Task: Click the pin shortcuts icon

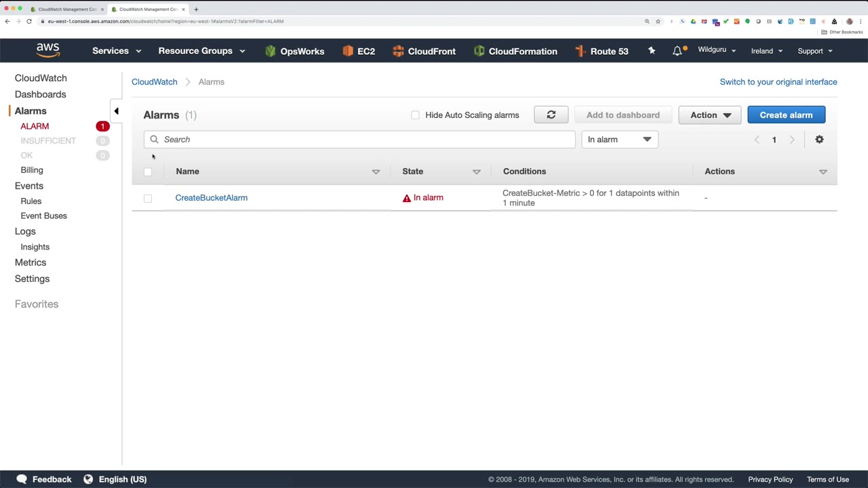Action: click(652, 51)
